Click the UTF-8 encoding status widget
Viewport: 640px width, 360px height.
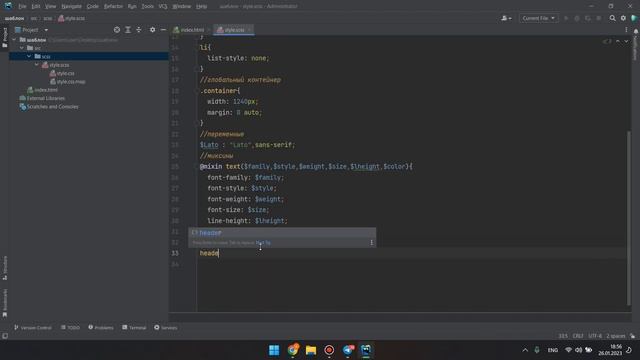click(x=595, y=336)
